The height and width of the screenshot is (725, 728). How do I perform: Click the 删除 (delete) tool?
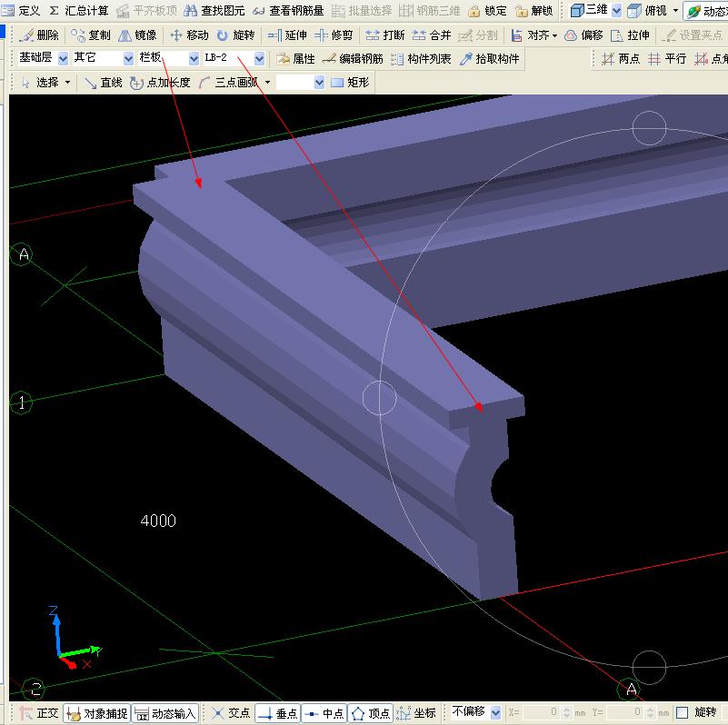(38, 35)
